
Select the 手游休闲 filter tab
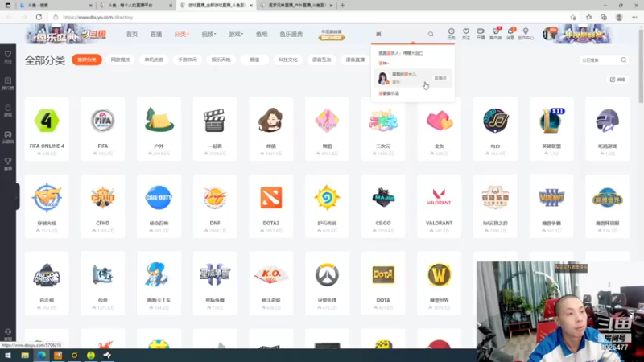pos(188,60)
